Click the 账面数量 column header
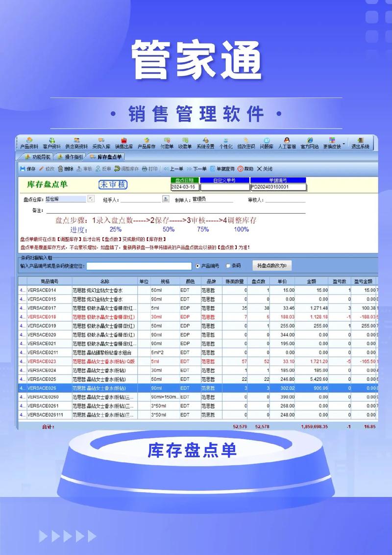The image size is (392, 555). (x=235, y=281)
